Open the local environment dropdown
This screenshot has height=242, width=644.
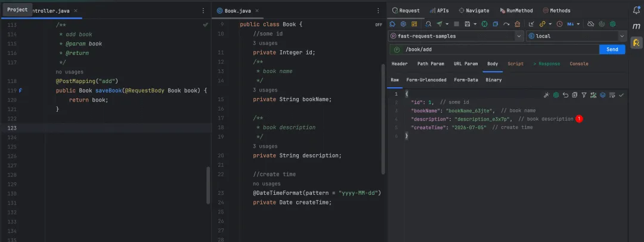(x=575, y=36)
